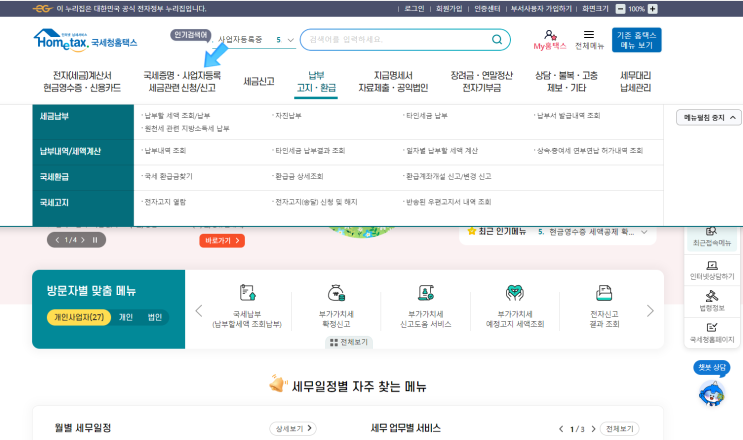The height and width of the screenshot is (440, 743).
Task: Open 부가가치세 확정신고 icon
Action: tap(336, 293)
